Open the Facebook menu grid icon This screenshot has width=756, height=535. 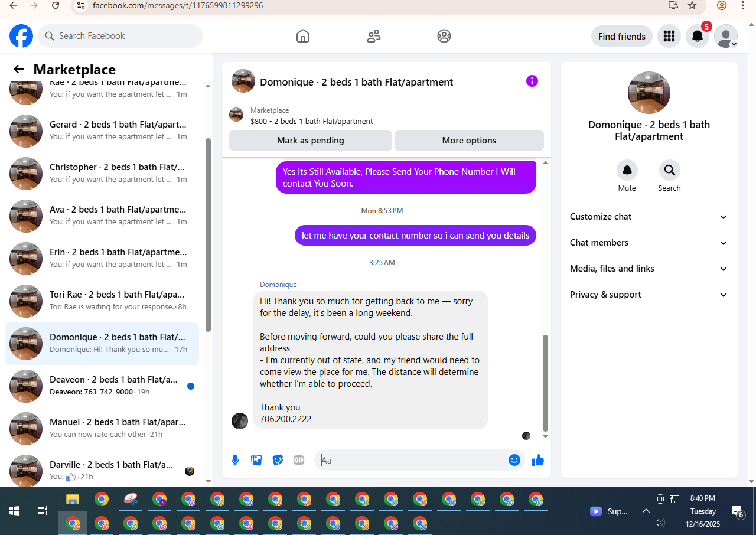point(669,36)
